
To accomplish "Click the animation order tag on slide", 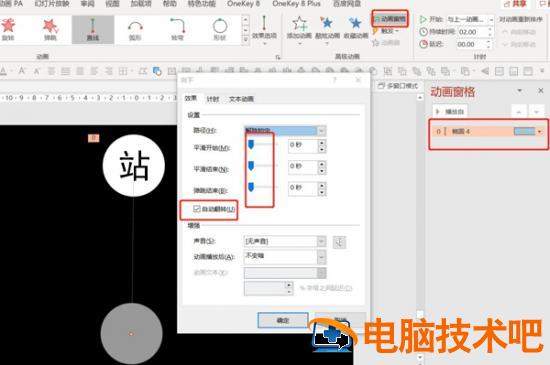I will [93, 138].
